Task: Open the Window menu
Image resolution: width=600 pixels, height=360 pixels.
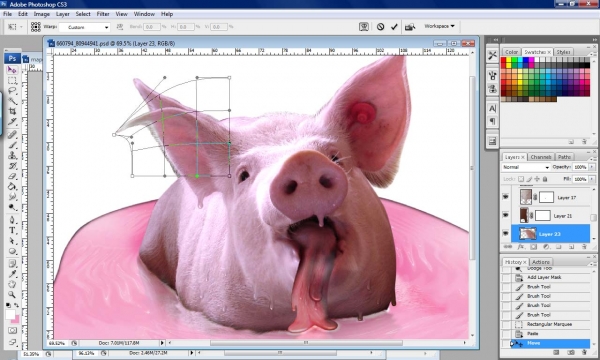Action: tap(144, 14)
